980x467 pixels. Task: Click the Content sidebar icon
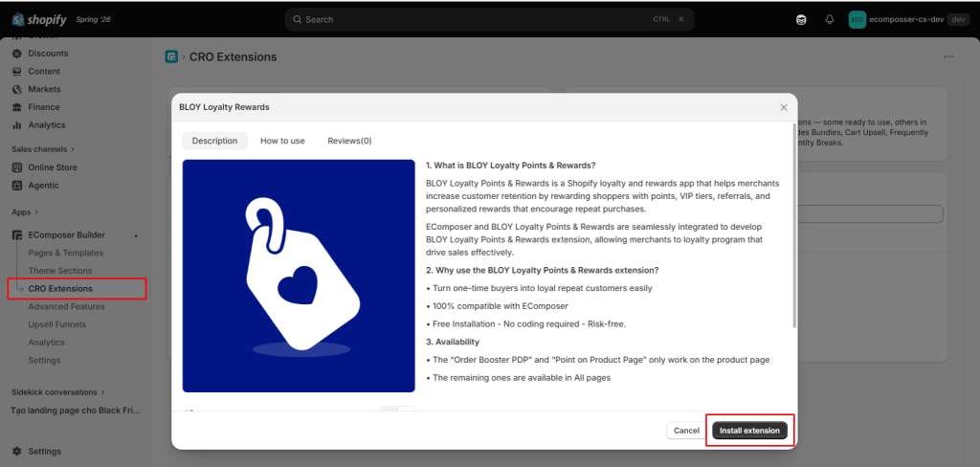(17, 71)
